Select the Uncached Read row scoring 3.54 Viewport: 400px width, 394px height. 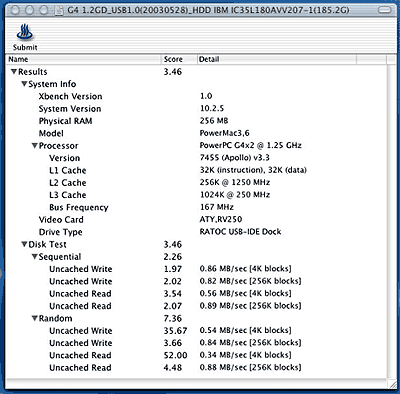197,294
